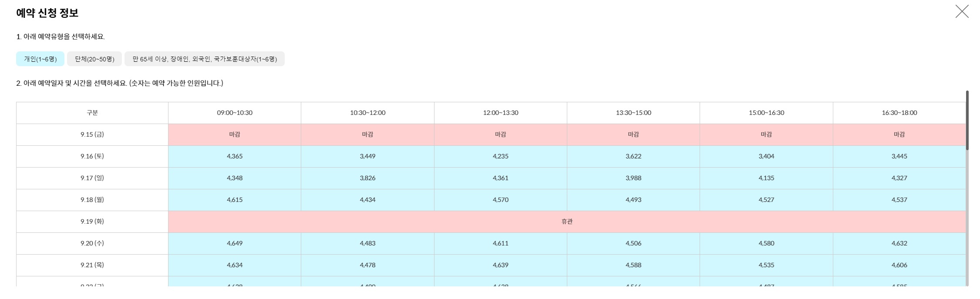This screenshot has width=980, height=299.
Task: Select 9.17 (일) slot with 4,361 available
Action: coord(501,178)
